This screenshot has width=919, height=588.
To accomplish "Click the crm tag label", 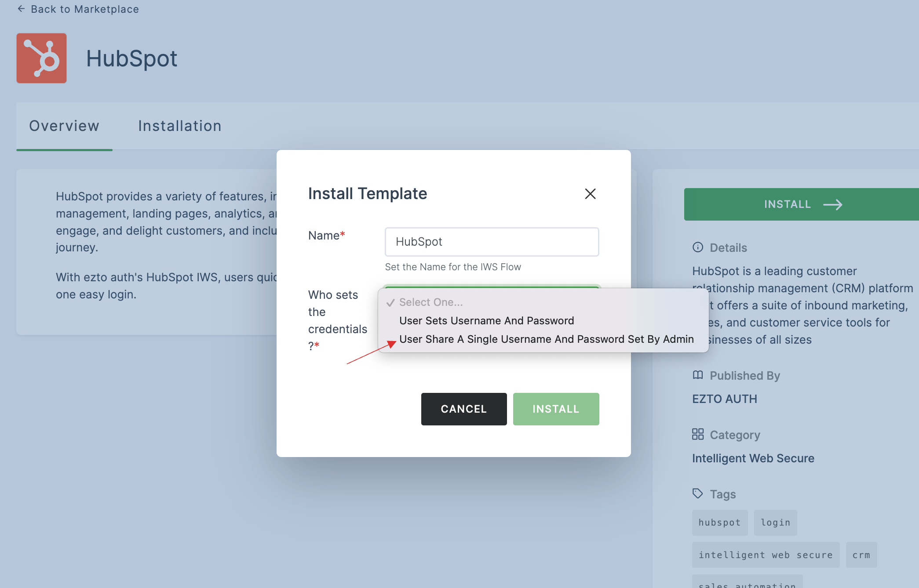I will click(861, 555).
